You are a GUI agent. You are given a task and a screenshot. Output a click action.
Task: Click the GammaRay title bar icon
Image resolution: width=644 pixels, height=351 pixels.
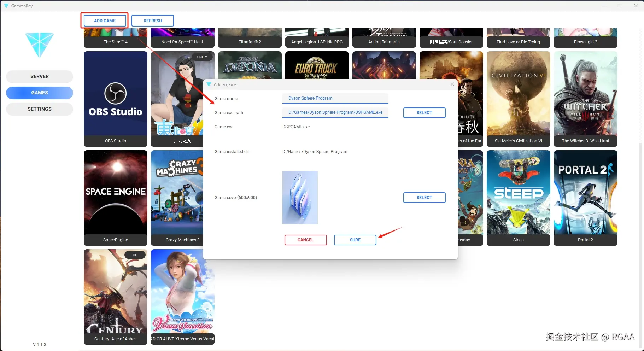[x=6, y=6]
